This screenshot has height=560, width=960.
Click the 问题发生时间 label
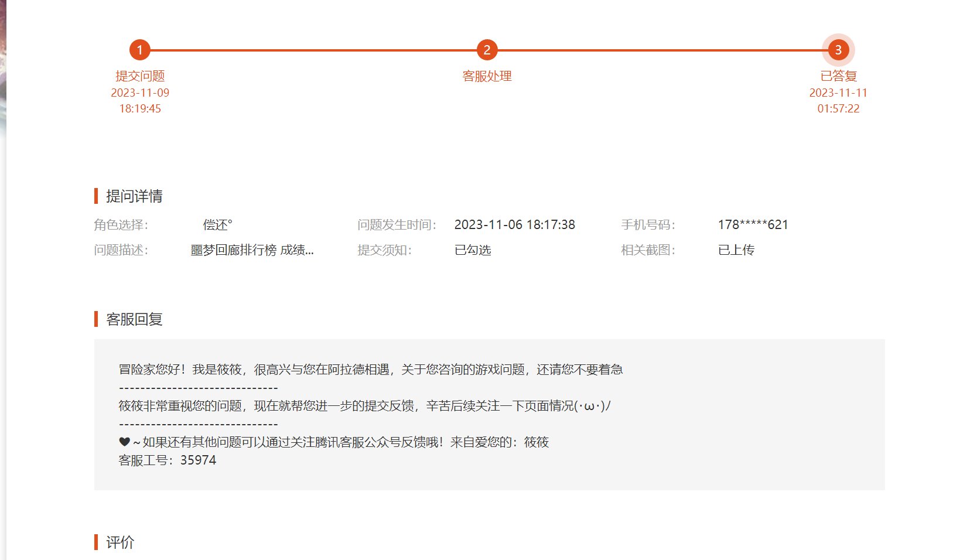point(397,225)
